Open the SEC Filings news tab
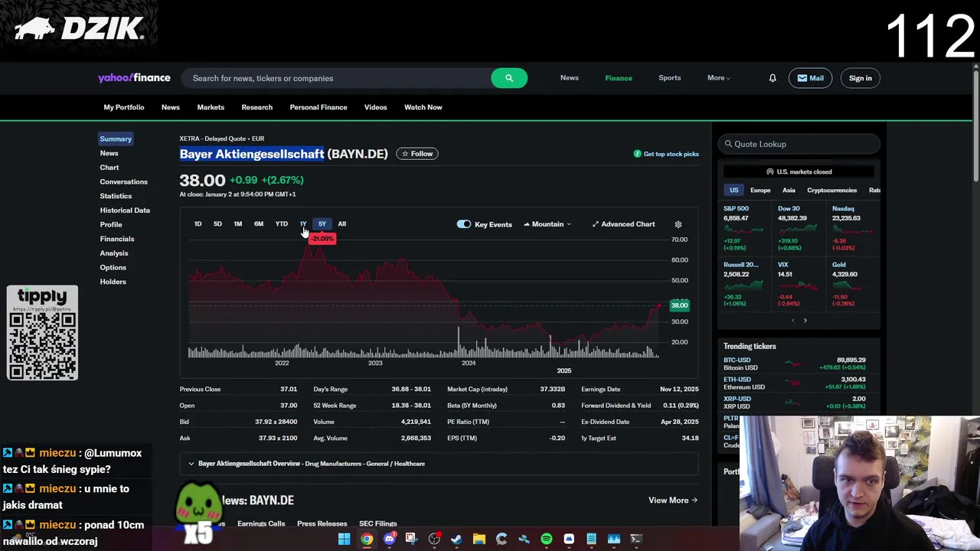 click(378, 523)
